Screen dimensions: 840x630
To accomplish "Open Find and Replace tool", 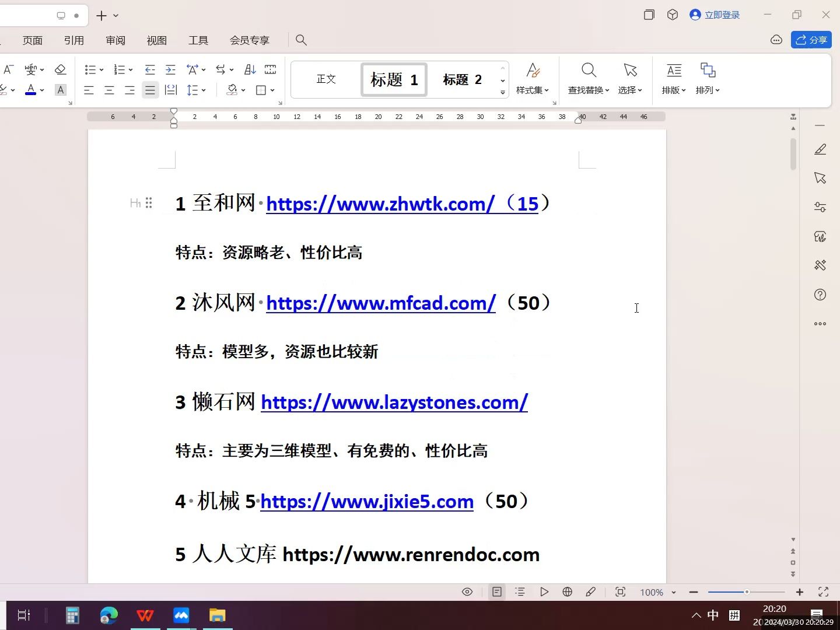I will (589, 78).
